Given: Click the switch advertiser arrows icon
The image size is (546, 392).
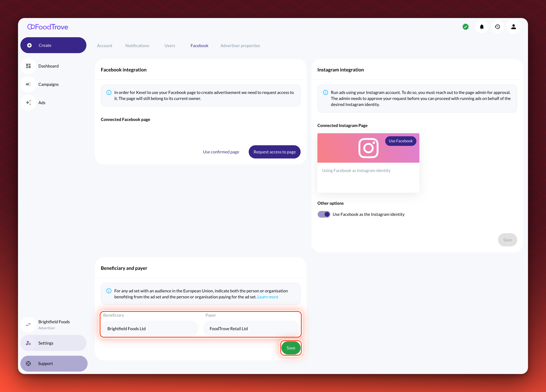Looking at the screenshot, I should tap(28, 324).
